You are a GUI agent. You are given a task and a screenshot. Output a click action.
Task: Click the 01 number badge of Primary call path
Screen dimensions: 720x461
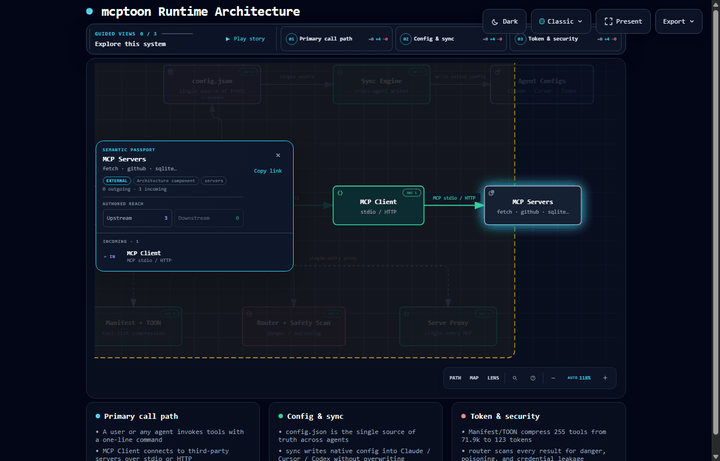(291, 39)
